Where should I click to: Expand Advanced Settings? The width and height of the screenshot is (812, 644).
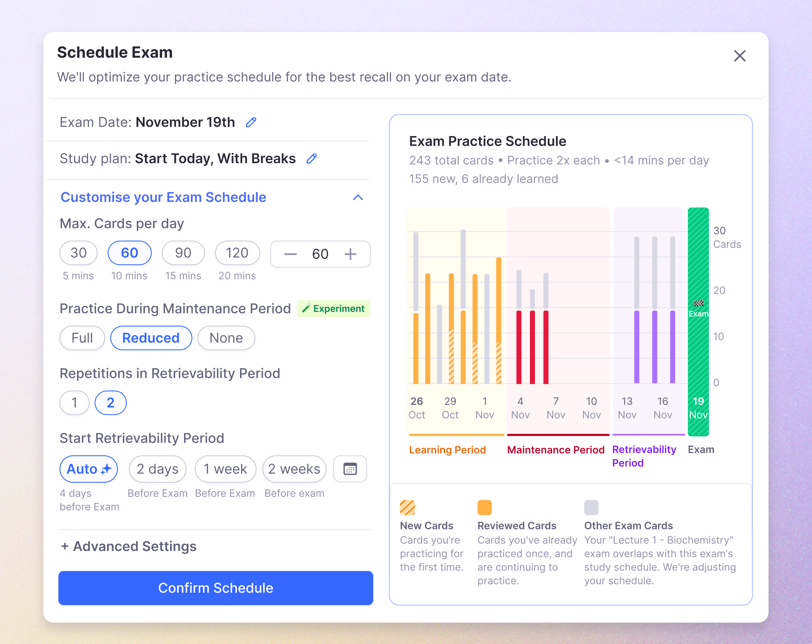tap(127, 546)
